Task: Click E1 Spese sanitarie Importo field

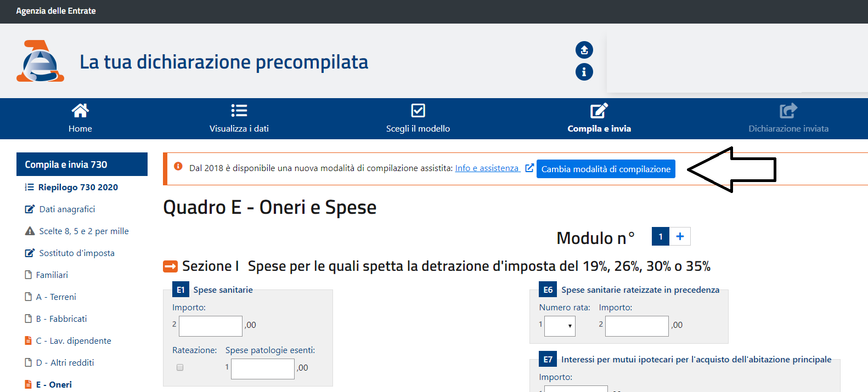Action: [x=211, y=326]
